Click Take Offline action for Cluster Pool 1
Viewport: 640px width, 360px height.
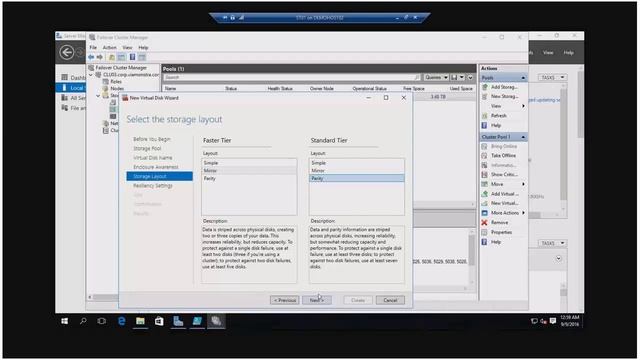[503, 156]
